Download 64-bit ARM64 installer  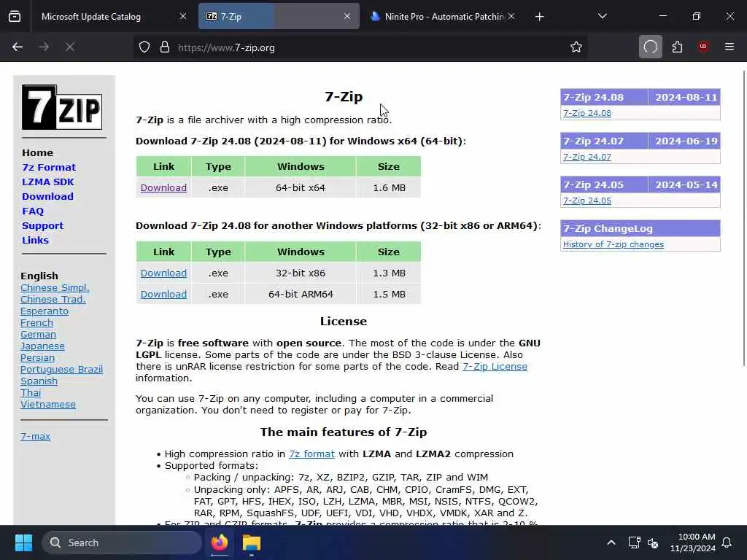point(163,294)
